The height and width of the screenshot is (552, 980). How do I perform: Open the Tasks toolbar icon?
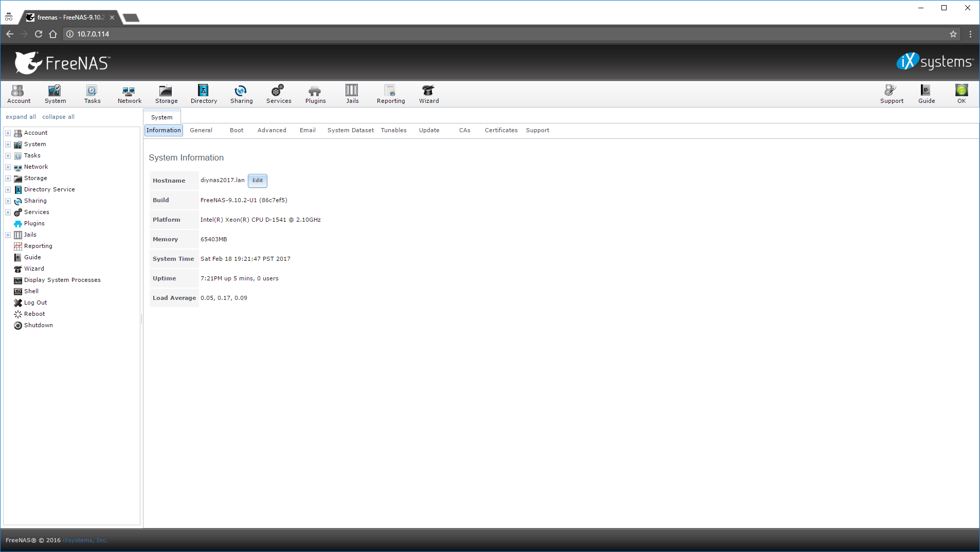coord(92,94)
